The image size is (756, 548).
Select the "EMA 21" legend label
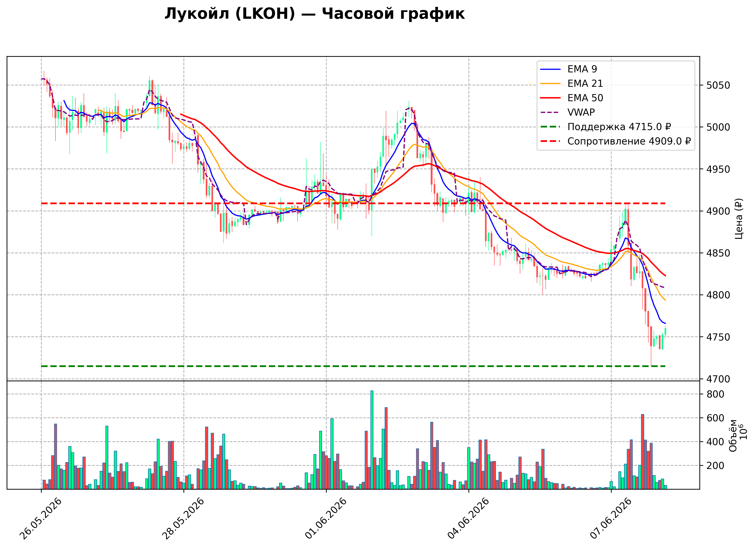585,83
